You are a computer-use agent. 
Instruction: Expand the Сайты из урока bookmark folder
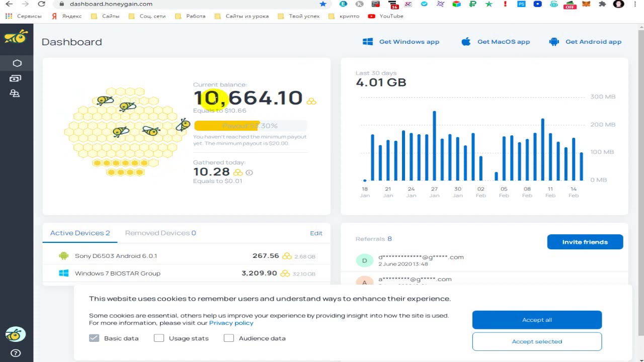point(242,16)
